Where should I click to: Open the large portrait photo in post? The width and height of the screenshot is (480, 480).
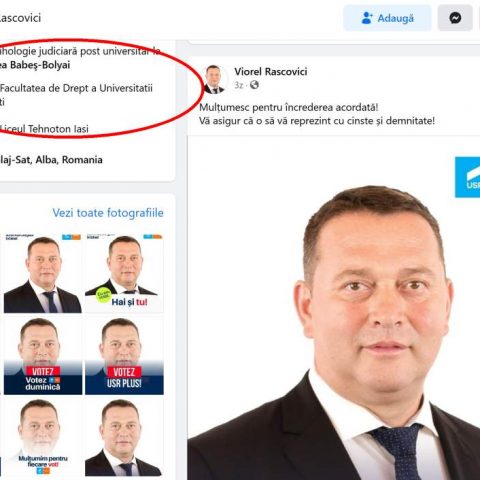click(x=334, y=308)
